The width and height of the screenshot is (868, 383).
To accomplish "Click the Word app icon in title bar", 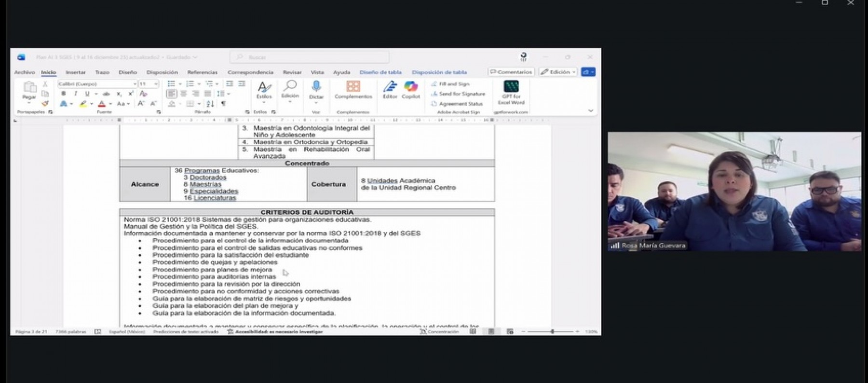I will coord(21,57).
